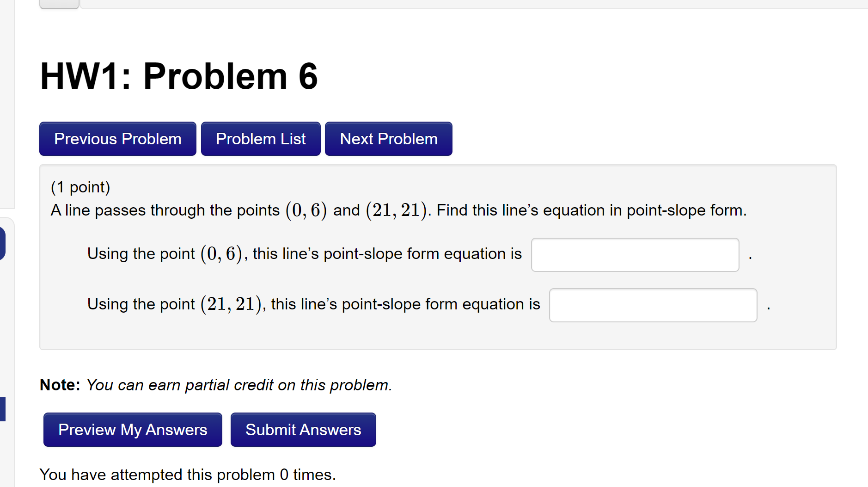The width and height of the screenshot is (868, 487).
Task: Click "You have attempted this problem" text
Action: tap(187, 475)
